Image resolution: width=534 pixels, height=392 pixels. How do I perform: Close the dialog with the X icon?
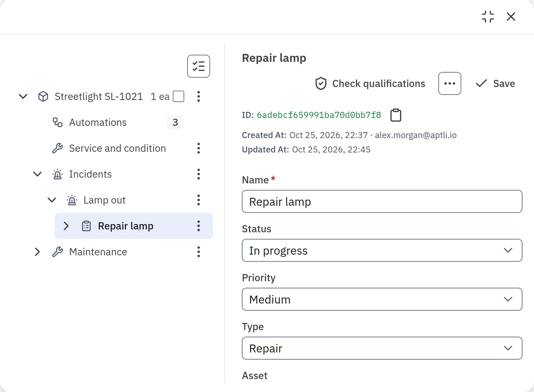[511, 17]
